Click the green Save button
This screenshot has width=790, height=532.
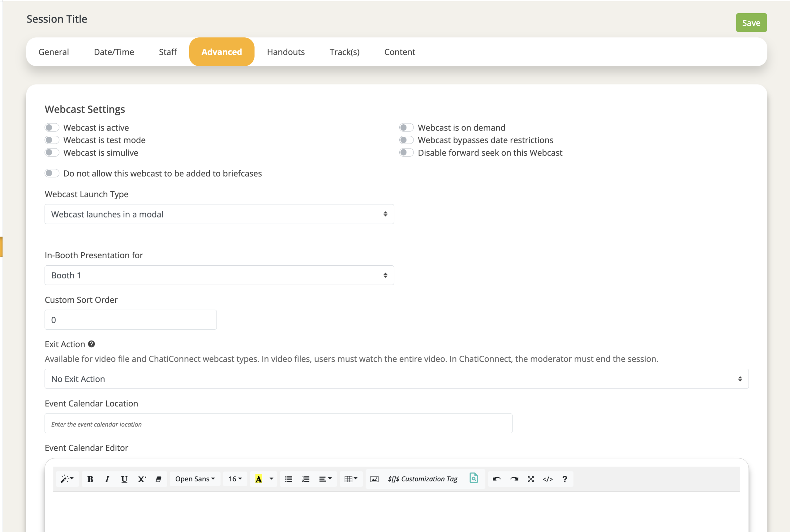(x=751, y=23)
